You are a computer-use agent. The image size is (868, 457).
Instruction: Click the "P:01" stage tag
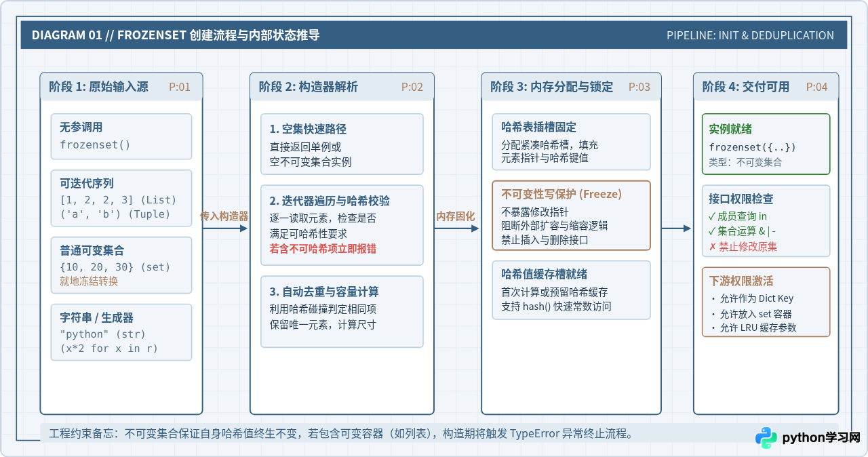click(180, 87)
